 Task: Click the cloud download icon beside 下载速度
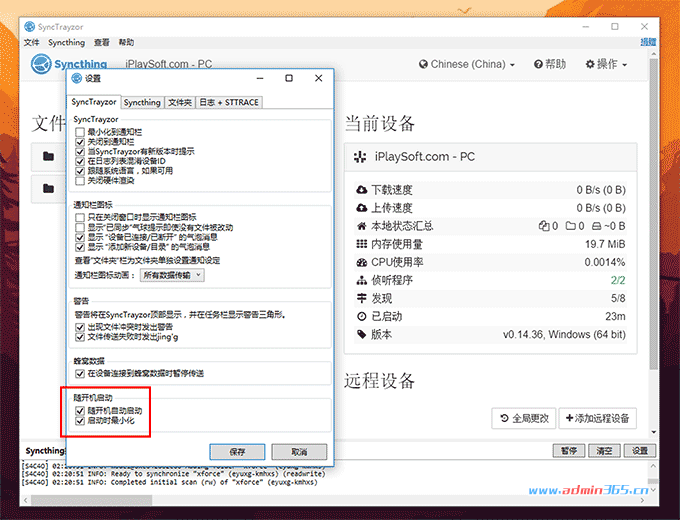pos(362,190)
